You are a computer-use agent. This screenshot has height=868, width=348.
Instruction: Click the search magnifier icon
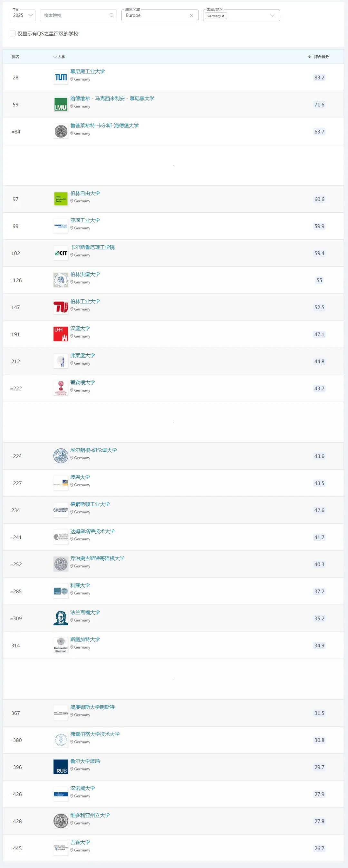point(111,15)
